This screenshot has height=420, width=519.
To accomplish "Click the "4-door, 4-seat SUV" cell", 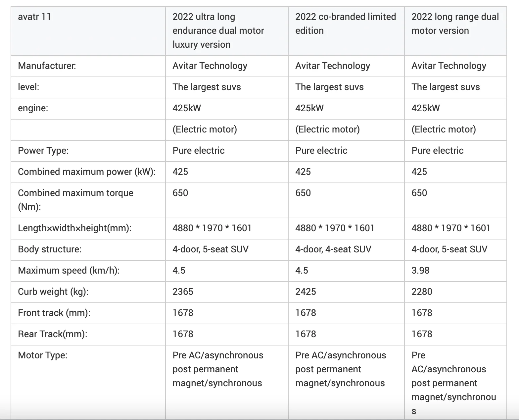I will (x=333, y=249).
